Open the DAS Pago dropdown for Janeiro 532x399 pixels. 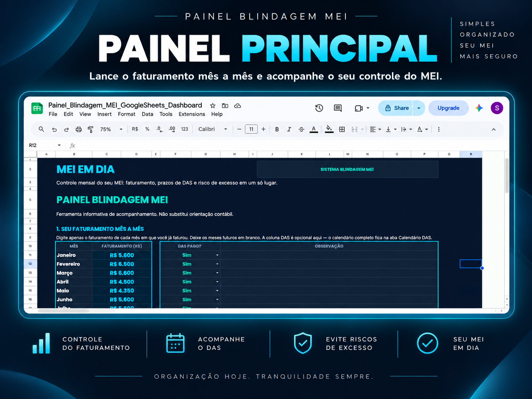coord(217,255)
